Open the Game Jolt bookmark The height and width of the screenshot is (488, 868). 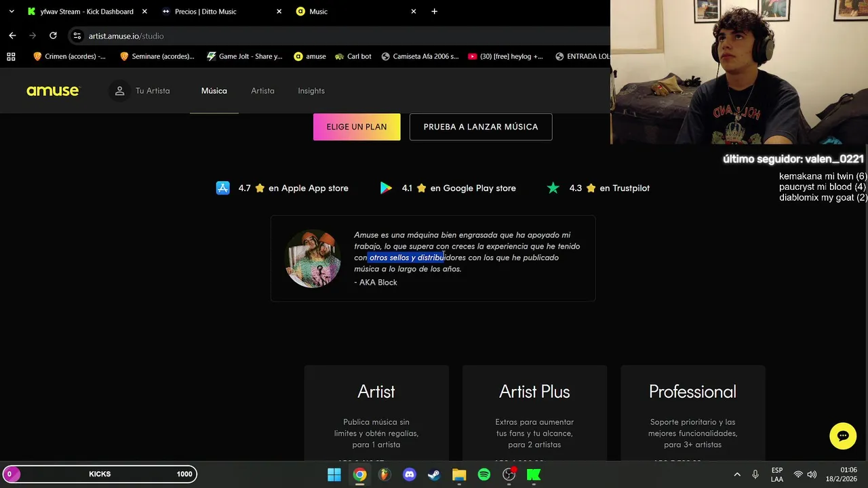tap(245, 56)
